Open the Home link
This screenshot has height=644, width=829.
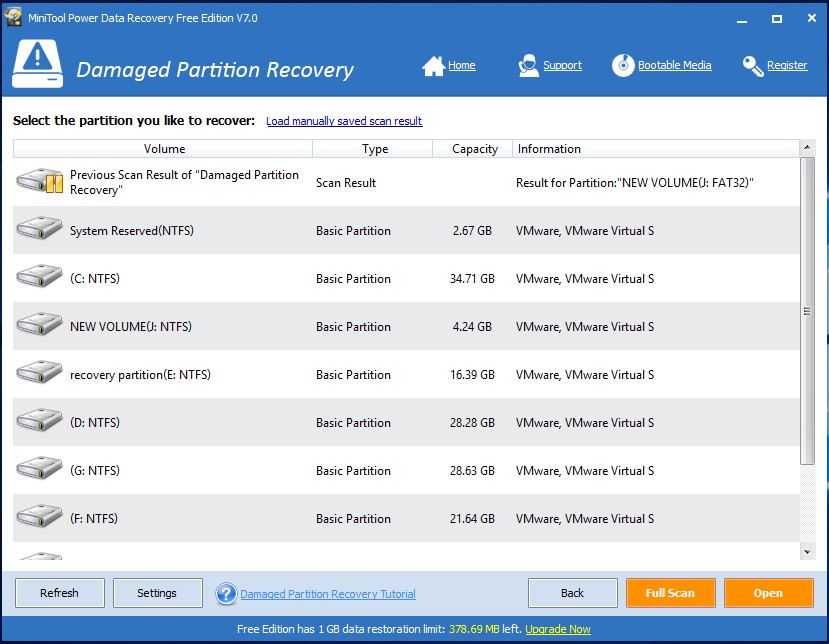point(462,65)
